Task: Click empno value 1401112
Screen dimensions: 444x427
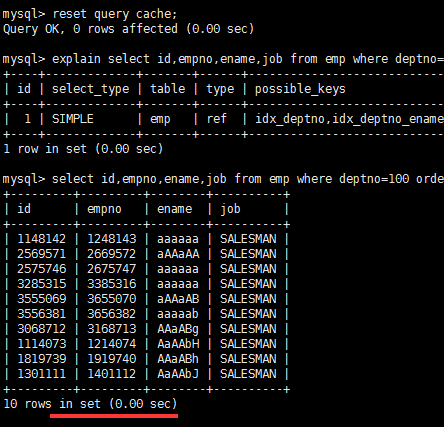Action: point(112,374)
